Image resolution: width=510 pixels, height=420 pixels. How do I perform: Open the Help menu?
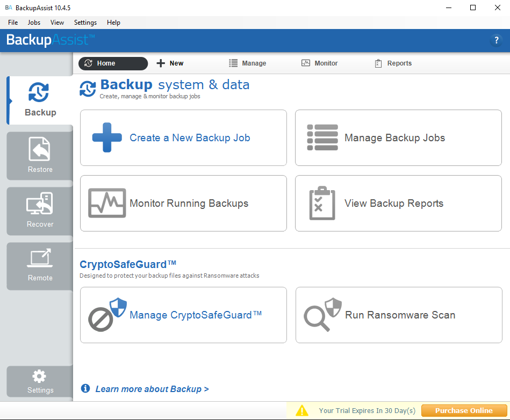(113, 23)
